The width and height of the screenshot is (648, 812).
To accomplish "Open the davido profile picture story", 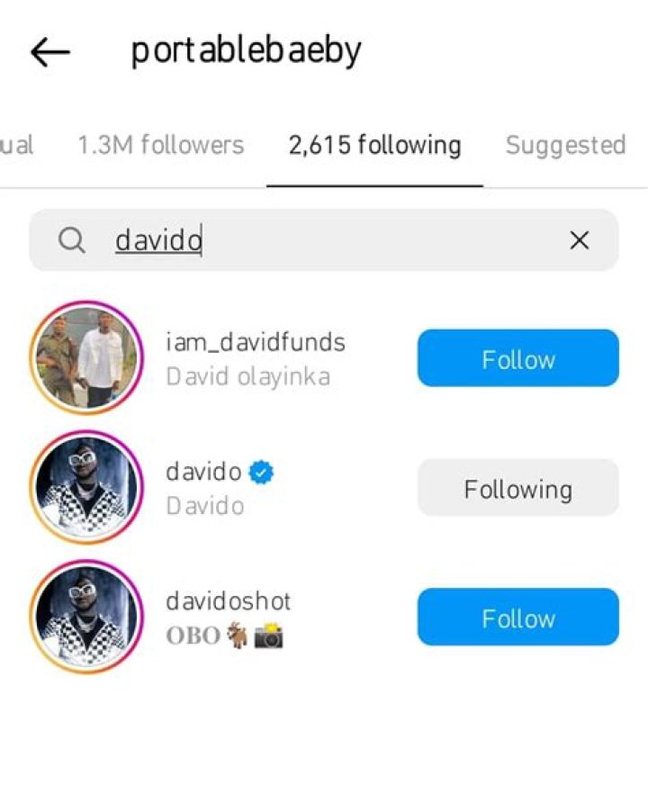I will 86,487.
